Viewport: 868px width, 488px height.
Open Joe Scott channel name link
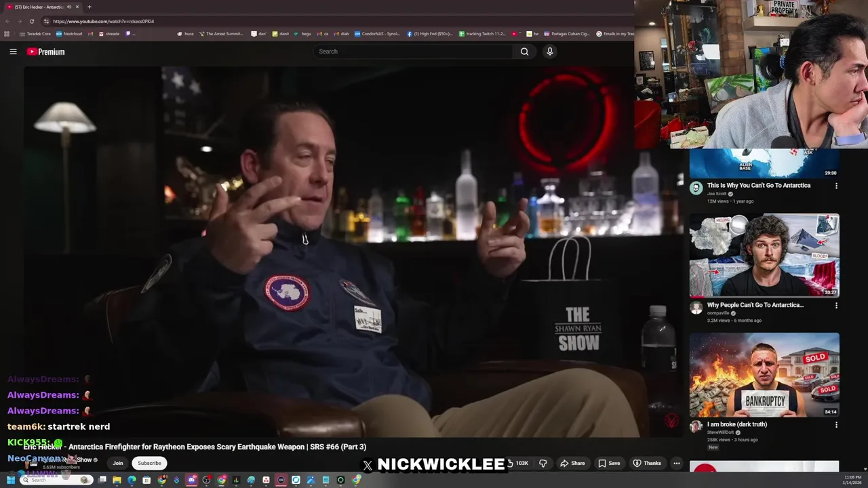point(717,194)
